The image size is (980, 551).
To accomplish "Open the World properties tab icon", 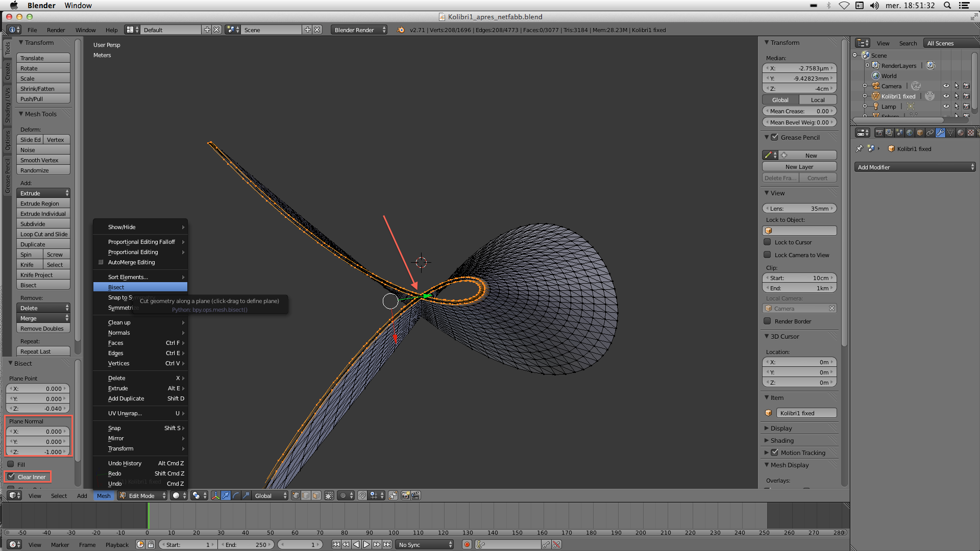I will point(910,133).
